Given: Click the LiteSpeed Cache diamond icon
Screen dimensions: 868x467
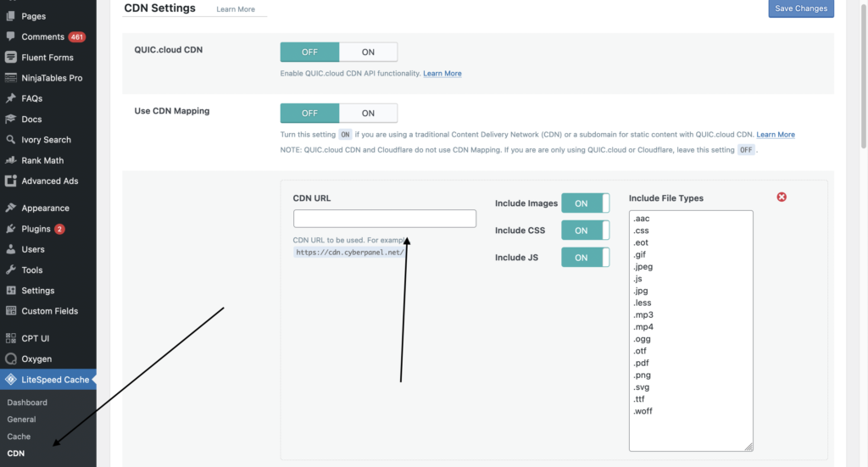Looking at the screenshot, I should pyautogui.click(x=10, y=380).
